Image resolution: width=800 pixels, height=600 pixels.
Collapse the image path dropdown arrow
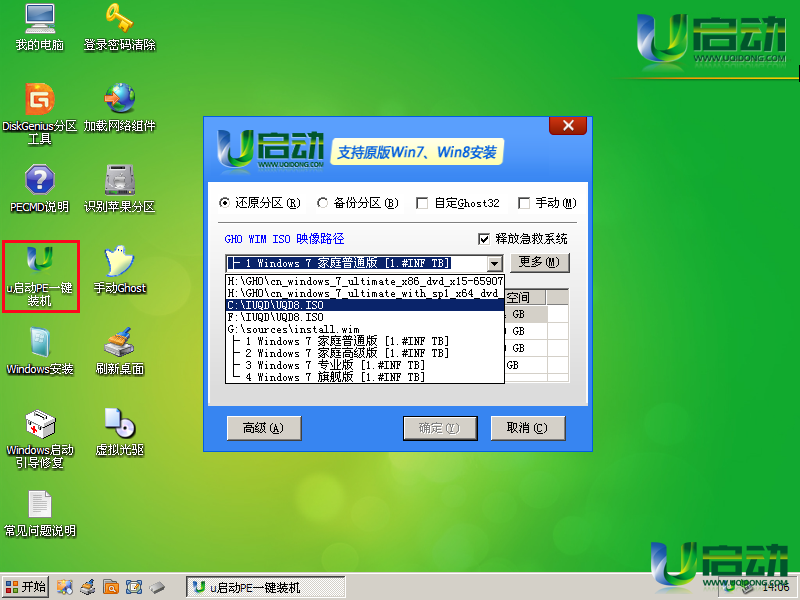point(494,264)
